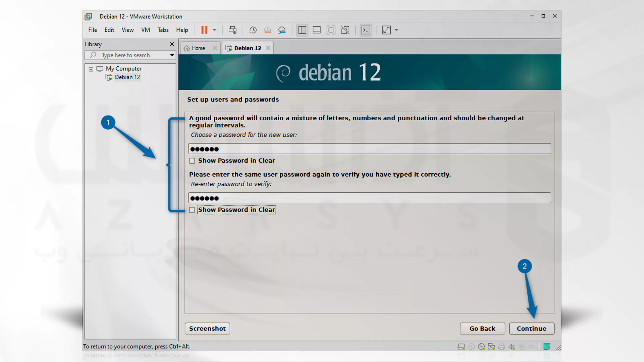Collapse the My Computer tree node
Viewport: 644px width, 362px height.
(91, 69)
